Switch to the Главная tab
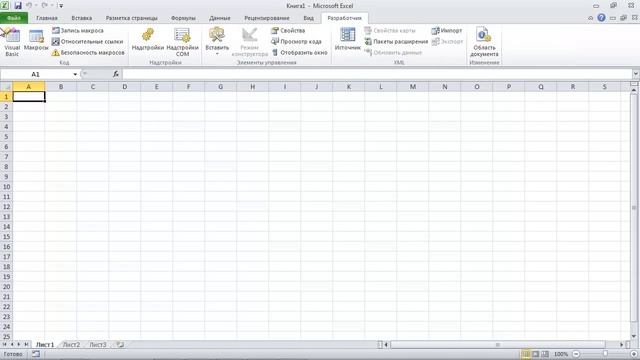The image size is (640, 360). click(x=47, y=18)
